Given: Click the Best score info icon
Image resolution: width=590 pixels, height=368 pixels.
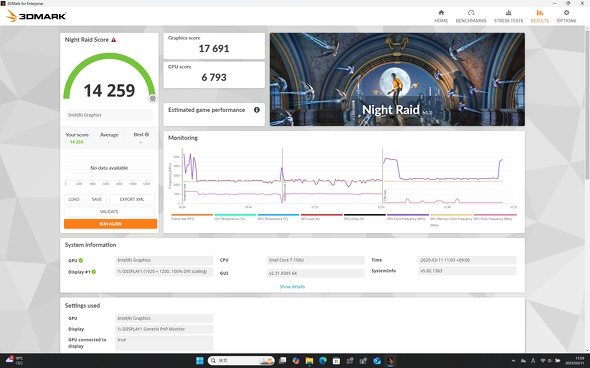Looking at the screenshot, I should (147, 134).
